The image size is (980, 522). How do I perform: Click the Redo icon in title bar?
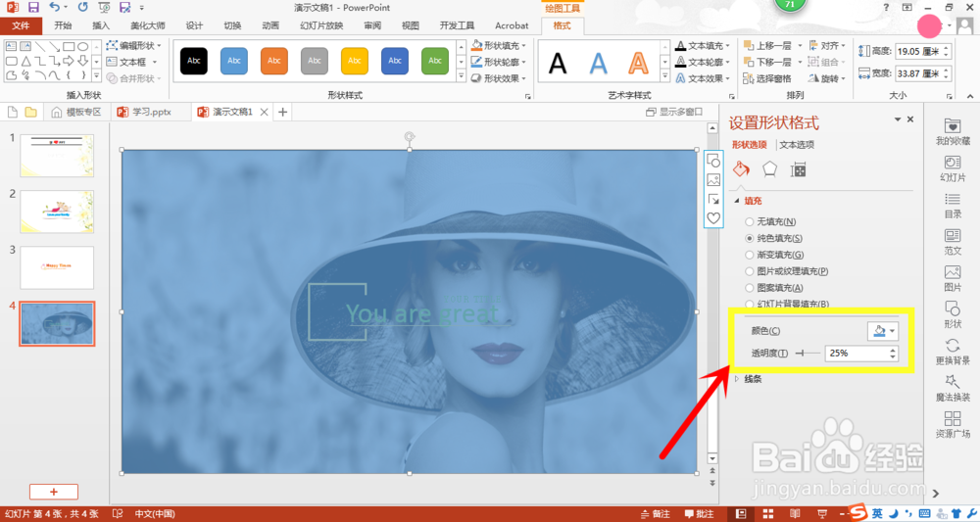(x=83, y=8)
